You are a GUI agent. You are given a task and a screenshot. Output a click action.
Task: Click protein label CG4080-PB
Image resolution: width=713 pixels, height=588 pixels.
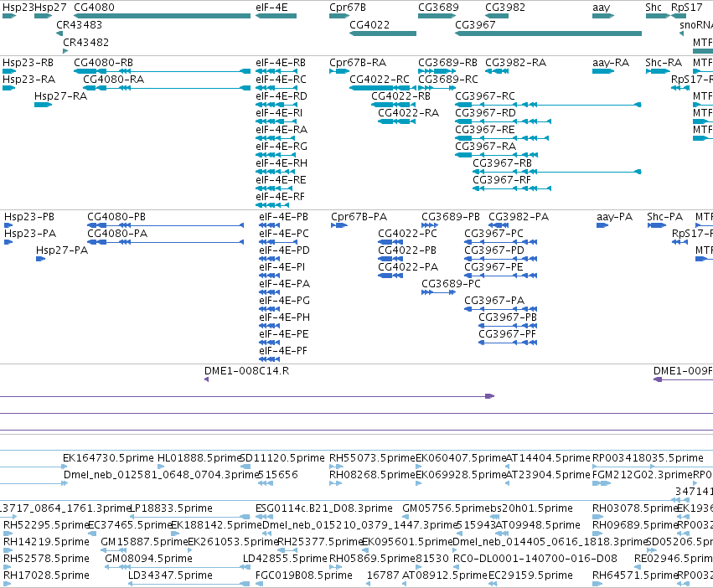pyautogui.click(x=116, y=216)
